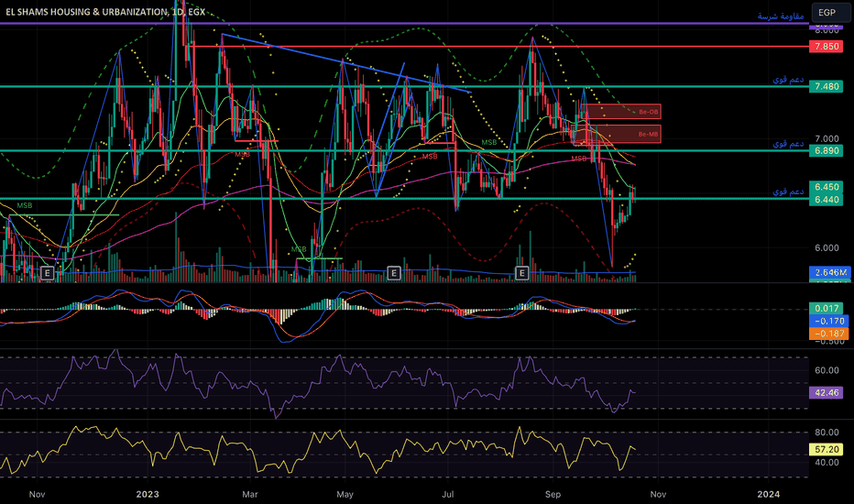
Task: Click the 2024 date on time axis
Action: point(769,494)
